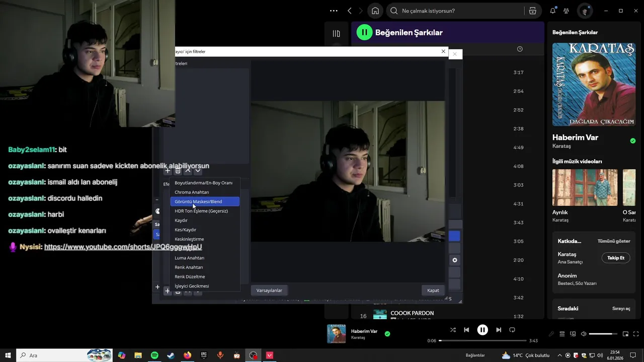Click Tümünü göster link

[614, 241]
